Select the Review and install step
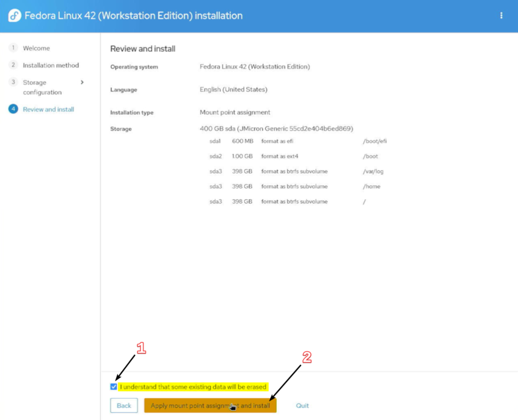This screenshot has width=518, height=420. [x=49, y=109]
